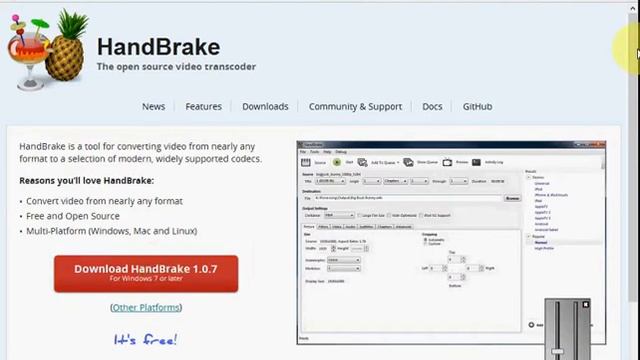The height and width of the screenshot is (360, 640).
Task: Click the Download HandBrake 1.0.7 button
Action: (x=146, y=274)
